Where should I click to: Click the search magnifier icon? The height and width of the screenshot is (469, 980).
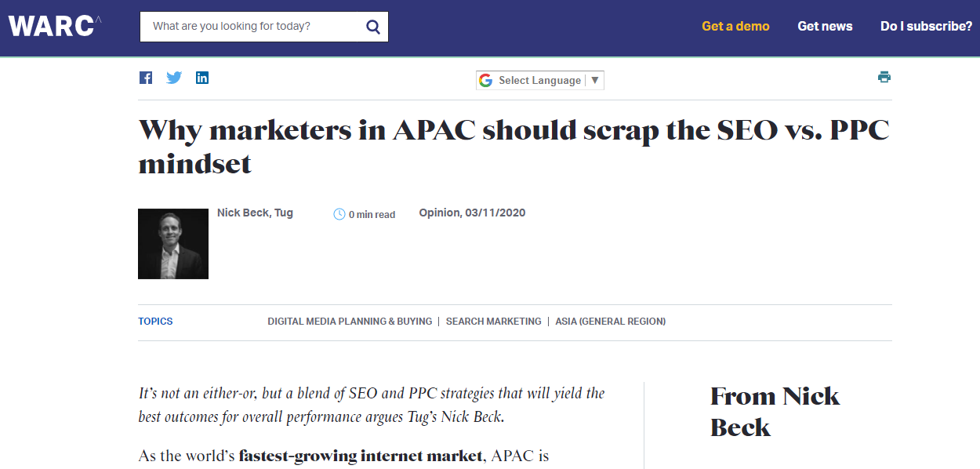tap(373, 27)
